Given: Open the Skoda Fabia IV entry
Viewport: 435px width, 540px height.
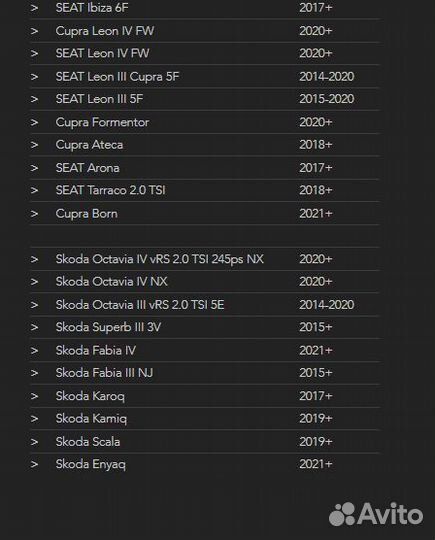Looking at the screenshot, I should point(96,351).
